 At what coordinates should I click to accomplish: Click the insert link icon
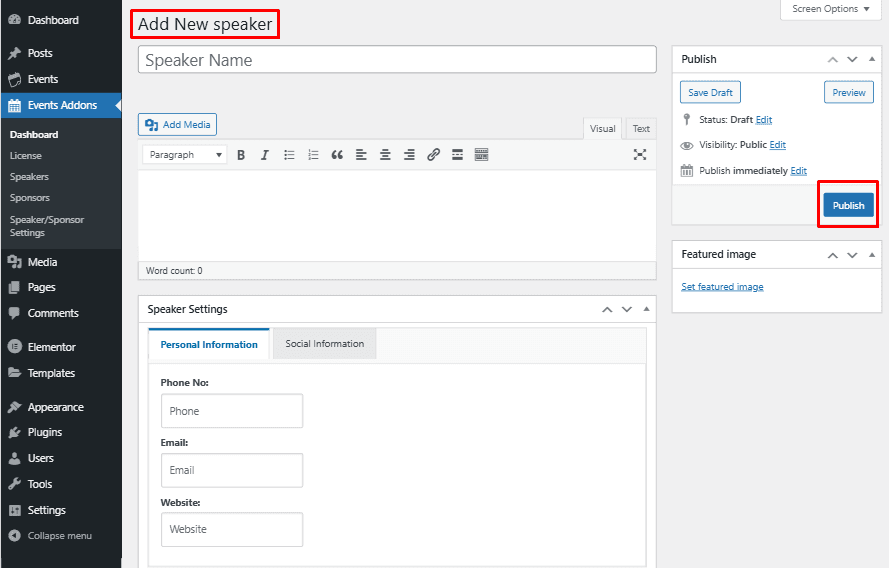(433, 155)
